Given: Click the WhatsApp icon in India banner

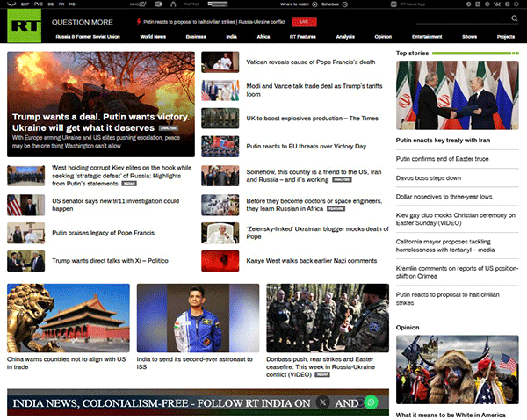Looking at the screenshot, I should [371, 402].
